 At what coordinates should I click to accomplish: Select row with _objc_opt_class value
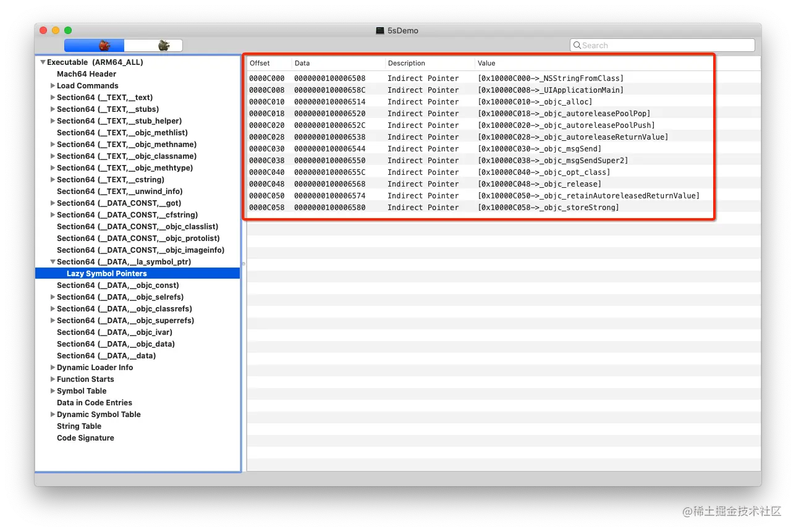pos(504,172)
